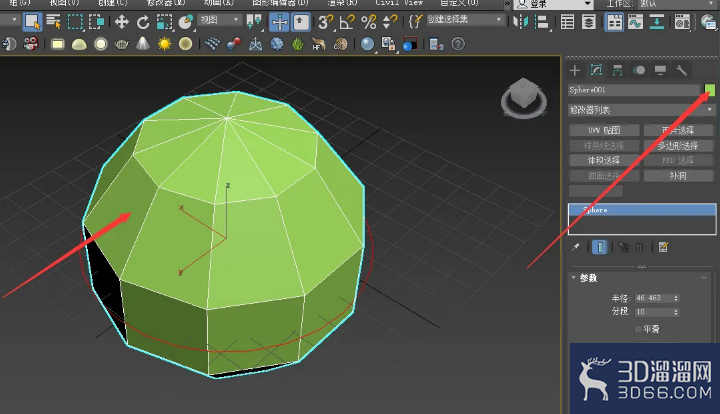The width and height of the screenshot is (720, 414).
Task: Open the Display command panel tab
Action: (x=660, y=70)
